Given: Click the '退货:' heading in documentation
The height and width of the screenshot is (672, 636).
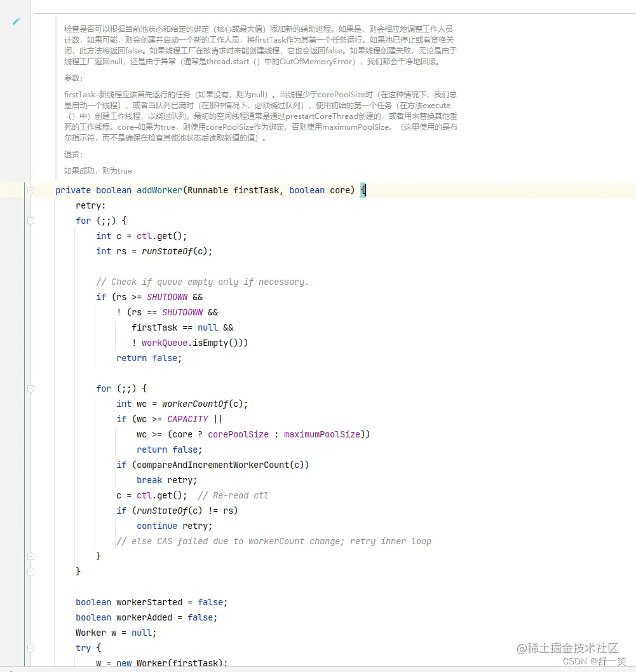Looking at the screenshot, I should 73,154.
